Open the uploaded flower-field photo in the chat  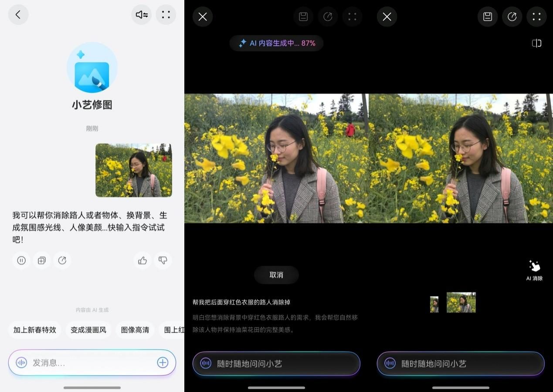coord(134,170)
